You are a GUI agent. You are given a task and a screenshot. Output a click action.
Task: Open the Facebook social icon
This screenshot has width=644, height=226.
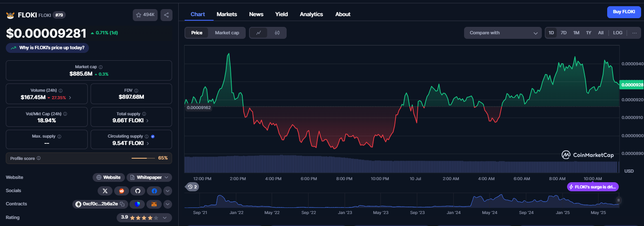154,191
